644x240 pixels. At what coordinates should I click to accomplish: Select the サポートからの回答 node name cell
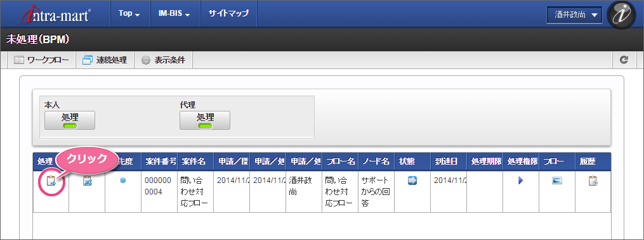tap(376, 192)
